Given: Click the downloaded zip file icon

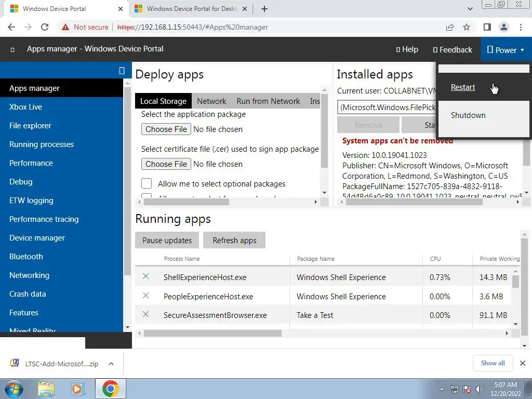Looking at the screenshot, I should 15,363.
